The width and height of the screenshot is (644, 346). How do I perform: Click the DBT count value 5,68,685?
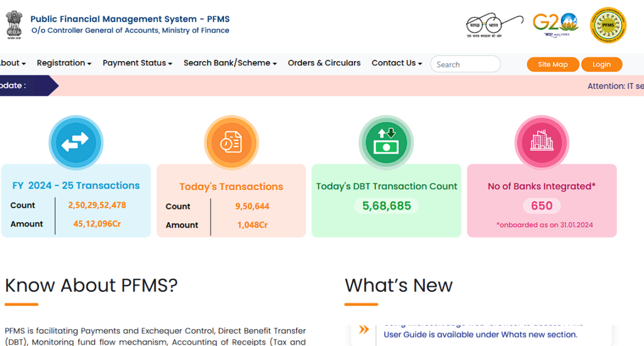pyautogui.click(x=387, y=206)
